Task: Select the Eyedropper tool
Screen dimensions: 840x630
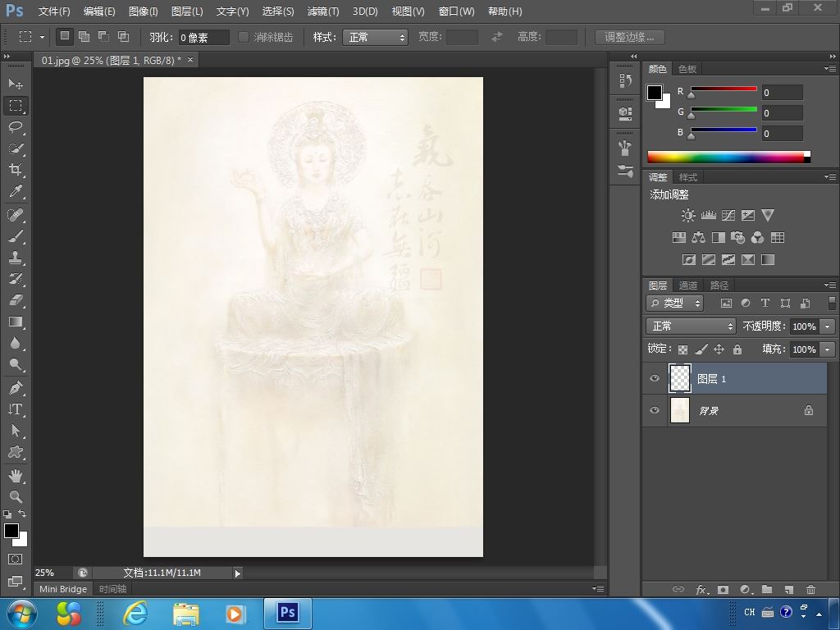Action: point(16,191)
